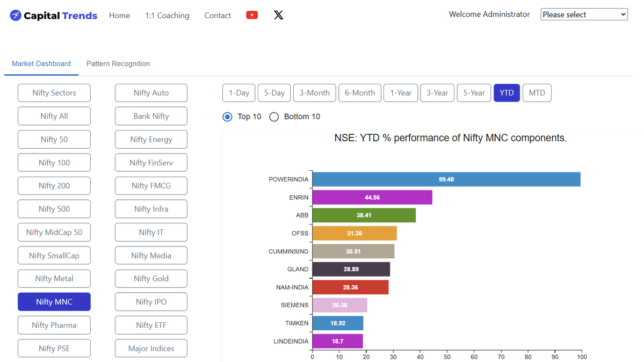Image resolution: width=644 pixels, height=362 pixels.
Task: Show Nifty 500 components
Action: (x=54, y=209)
